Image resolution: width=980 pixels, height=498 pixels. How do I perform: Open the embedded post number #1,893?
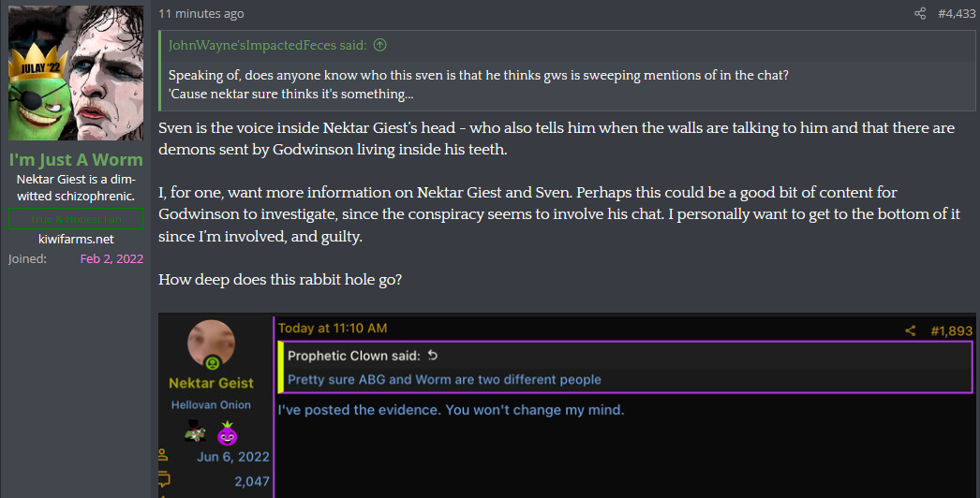[x=951, y=330]
